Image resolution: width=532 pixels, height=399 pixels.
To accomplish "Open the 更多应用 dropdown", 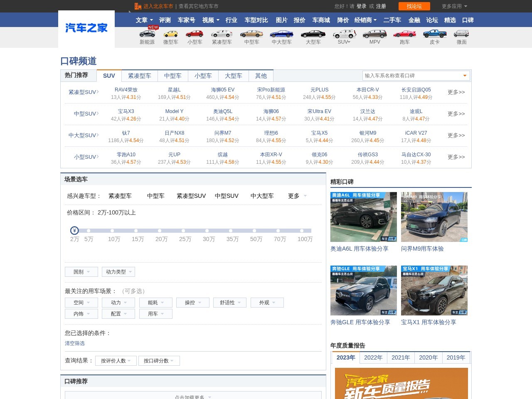I will 454,6.
